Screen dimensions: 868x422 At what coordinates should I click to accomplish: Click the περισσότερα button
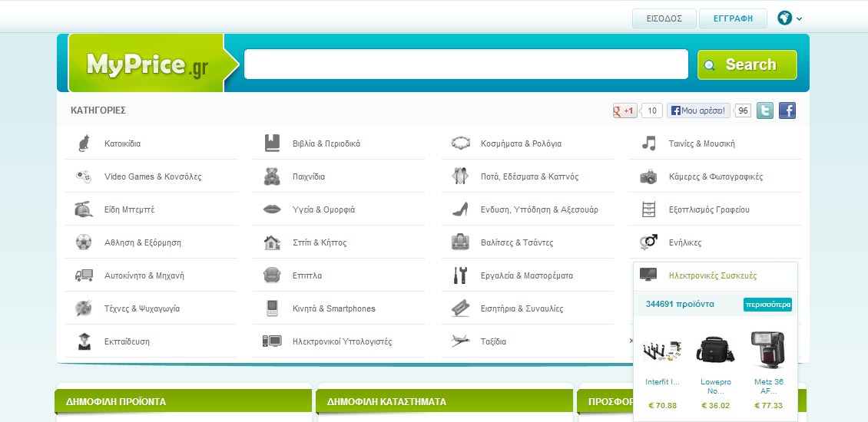[x=767, y=305]
